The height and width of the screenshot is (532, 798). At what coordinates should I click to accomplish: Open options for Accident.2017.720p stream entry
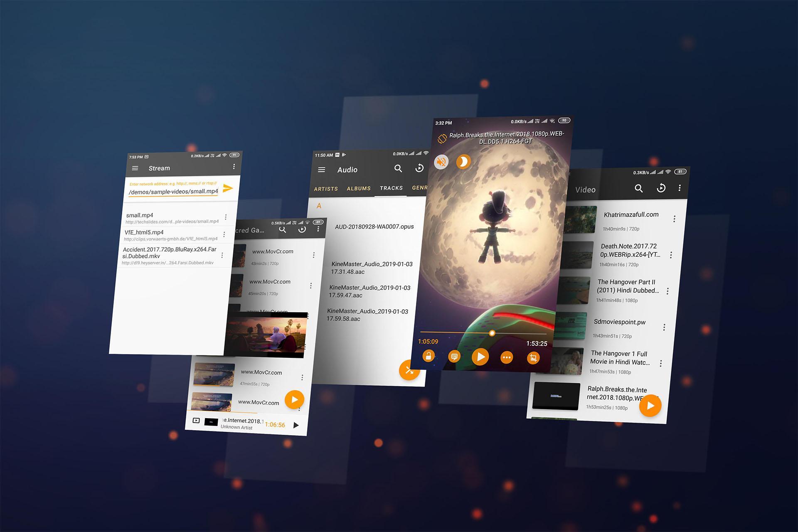coord(222,255)
